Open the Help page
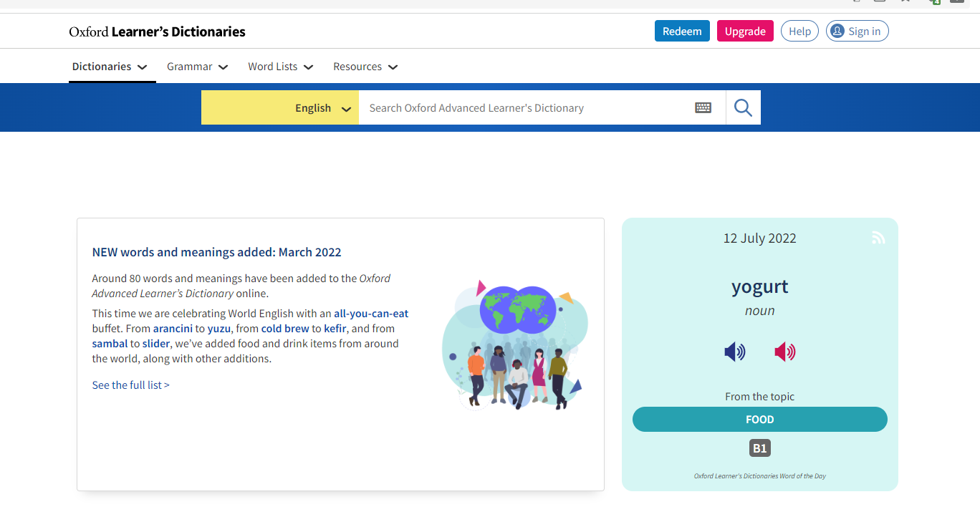Viewport: 980px width, 512px height. [799, 31]
